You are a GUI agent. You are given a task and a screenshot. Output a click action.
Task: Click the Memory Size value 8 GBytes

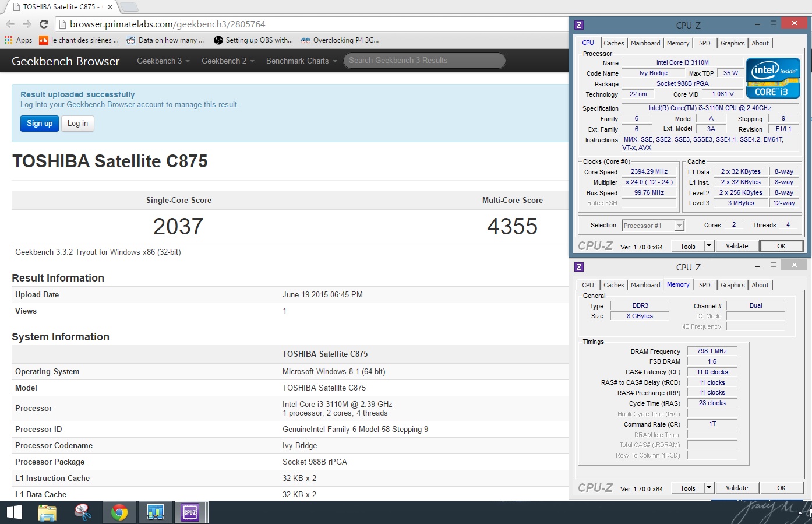[640, 316]
